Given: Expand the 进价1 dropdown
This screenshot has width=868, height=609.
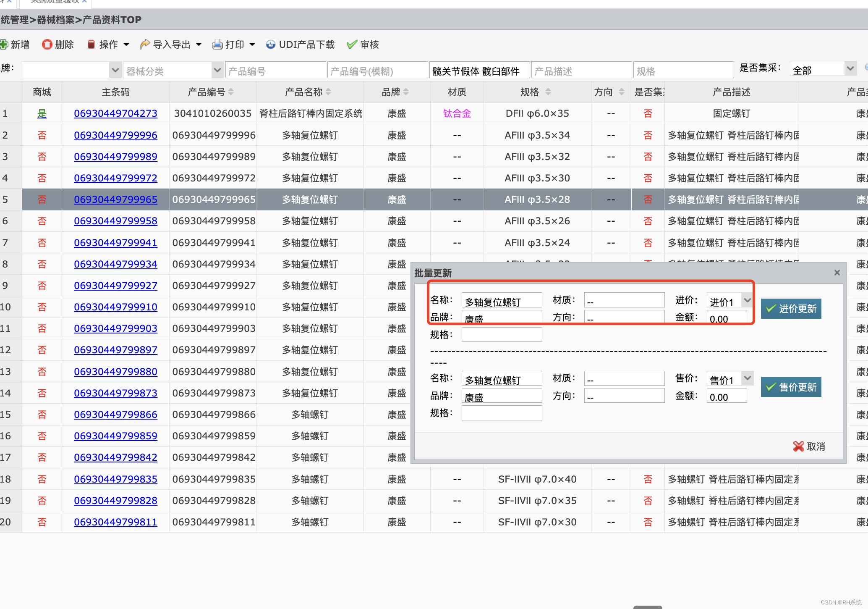Looking at the screenshot, I should (x=747, y=300).
